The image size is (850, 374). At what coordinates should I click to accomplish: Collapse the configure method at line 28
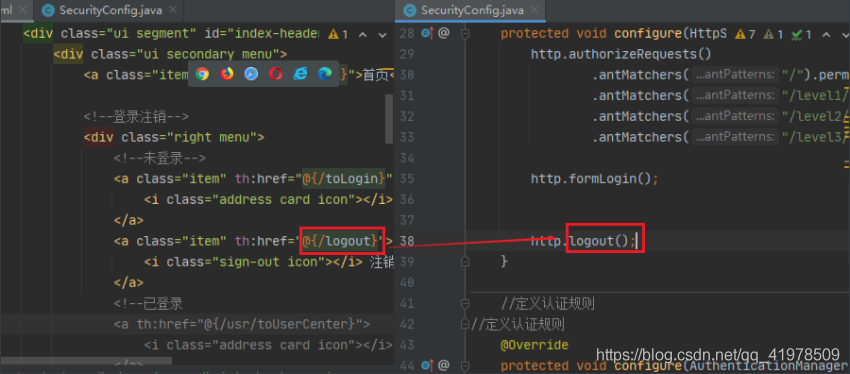click(x=465, y=33)
